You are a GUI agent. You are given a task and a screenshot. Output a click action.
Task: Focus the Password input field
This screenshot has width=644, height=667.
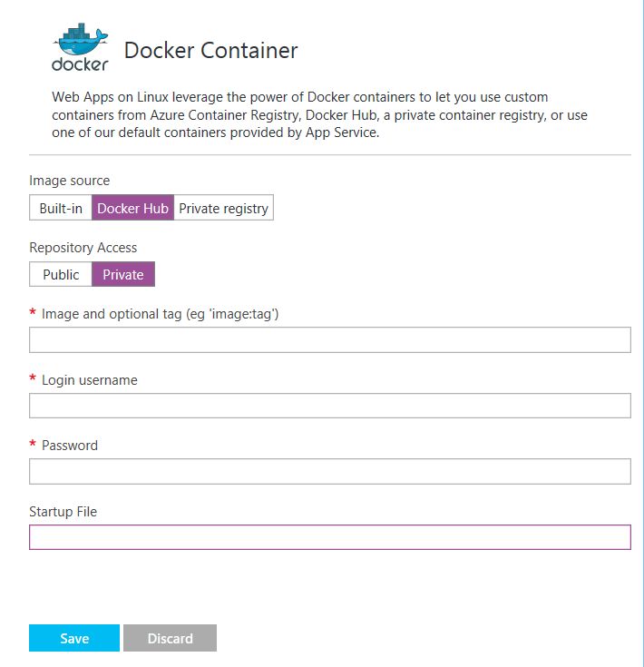coord(330,471)
